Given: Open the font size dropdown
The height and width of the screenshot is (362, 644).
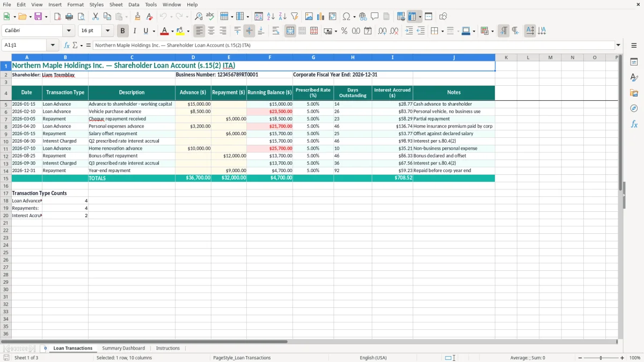Looking at the screenshot, I should tap(107, 31).
